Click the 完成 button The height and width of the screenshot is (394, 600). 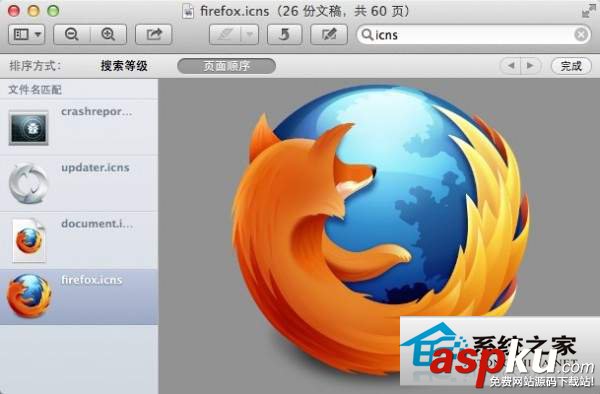point(571,66)
